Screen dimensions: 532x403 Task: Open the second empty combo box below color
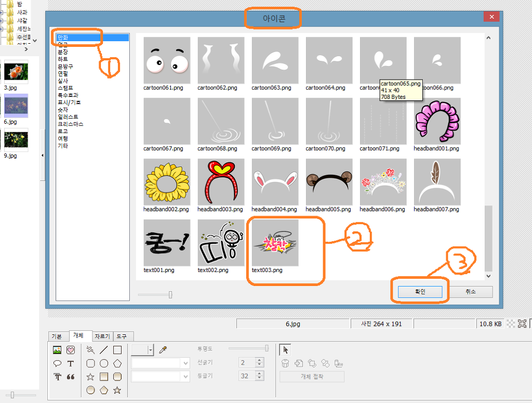point(161,376)
